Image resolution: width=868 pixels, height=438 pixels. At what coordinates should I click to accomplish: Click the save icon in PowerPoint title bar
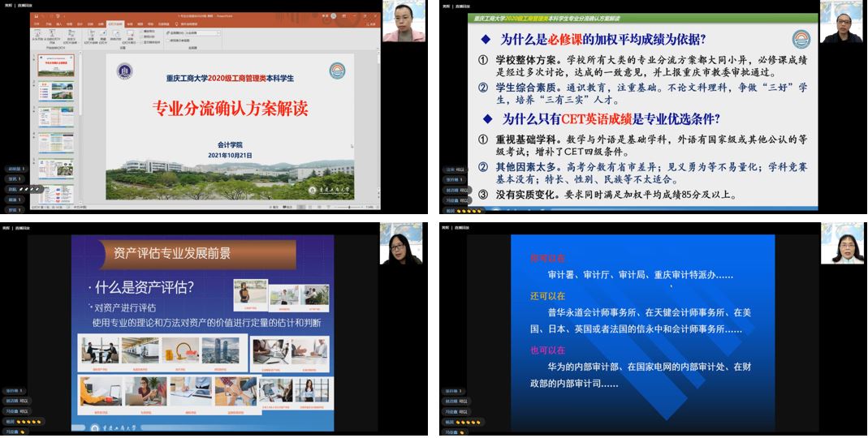[35, 15]
